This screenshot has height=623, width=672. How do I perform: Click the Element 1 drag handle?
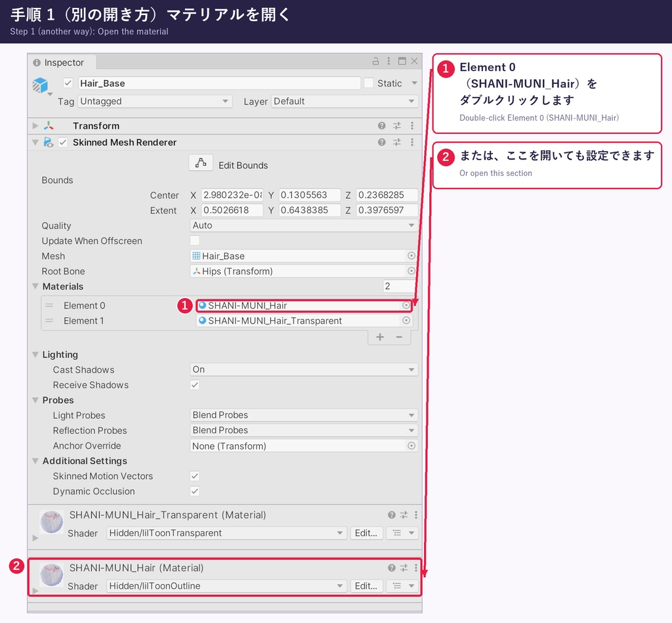pyautogui.click(x=49, y=320)
